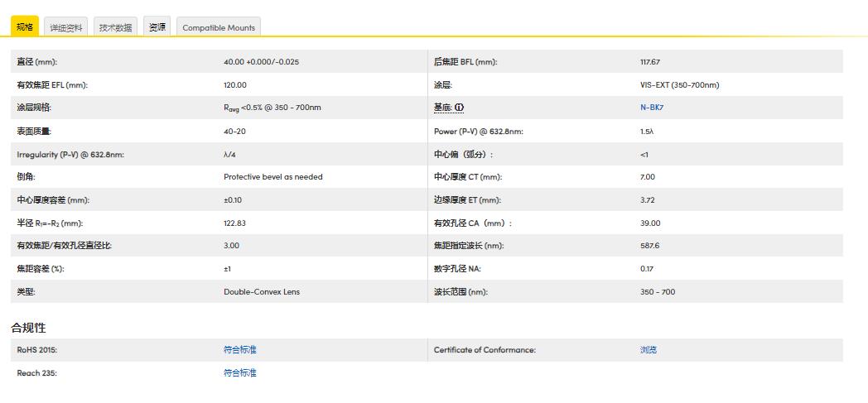Open 浏览 link for Certificate of Conformance
The image size is (868, 403).
click(x=649, y=350)
